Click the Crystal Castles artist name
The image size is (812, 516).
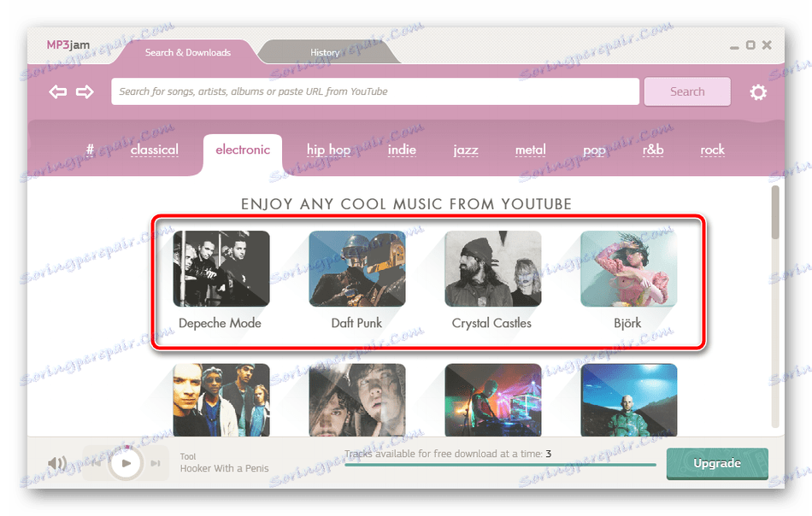(491, 323)
